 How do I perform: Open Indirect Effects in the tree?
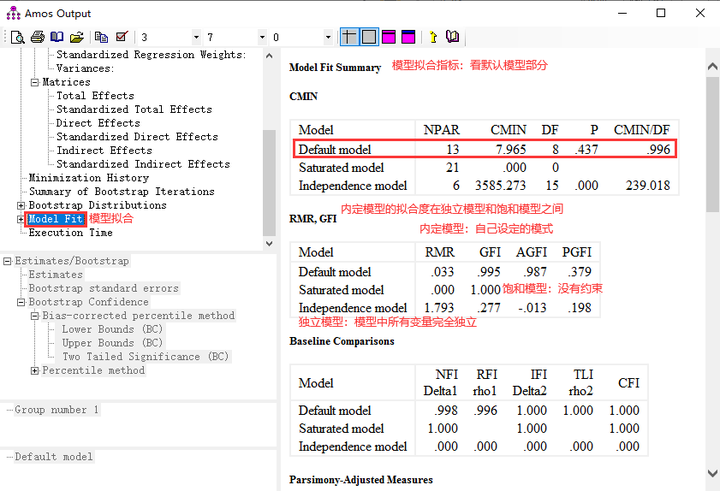click(104, 151)
